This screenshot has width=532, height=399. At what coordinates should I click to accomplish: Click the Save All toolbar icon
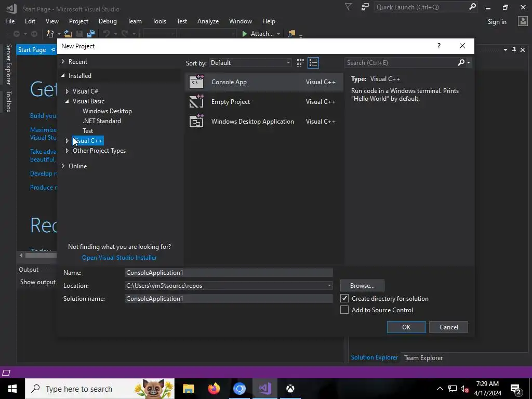[x=91, y=34]
